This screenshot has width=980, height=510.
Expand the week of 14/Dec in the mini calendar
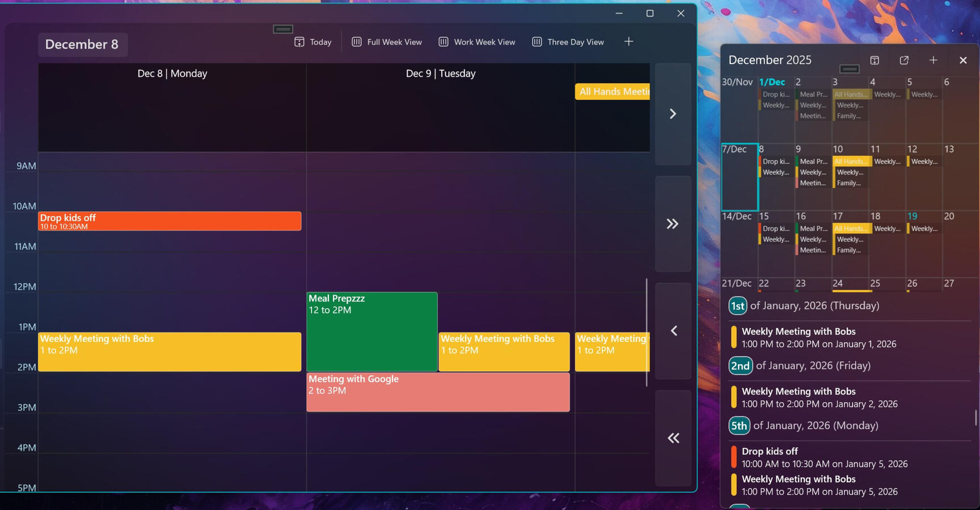pos(738,216)
